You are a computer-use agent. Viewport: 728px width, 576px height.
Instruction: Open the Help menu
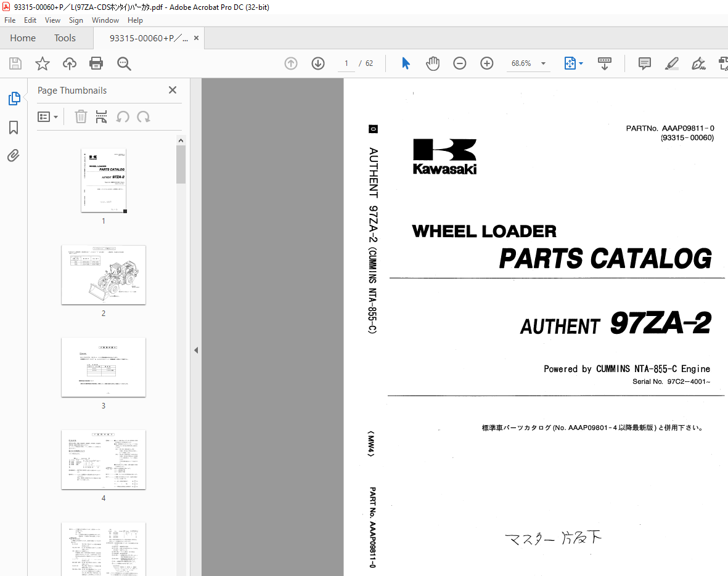(135, 20)
